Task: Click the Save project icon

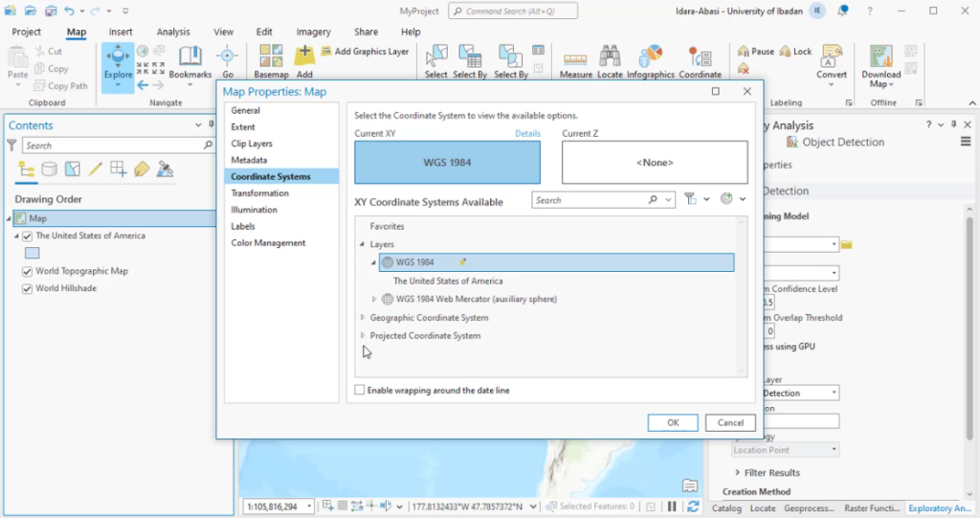Action: (51, 11)
